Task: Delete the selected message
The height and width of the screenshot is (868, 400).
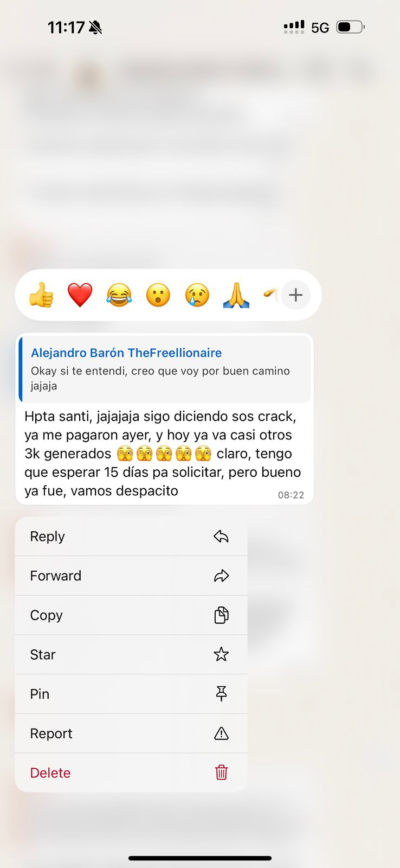Action: [131, 773]
